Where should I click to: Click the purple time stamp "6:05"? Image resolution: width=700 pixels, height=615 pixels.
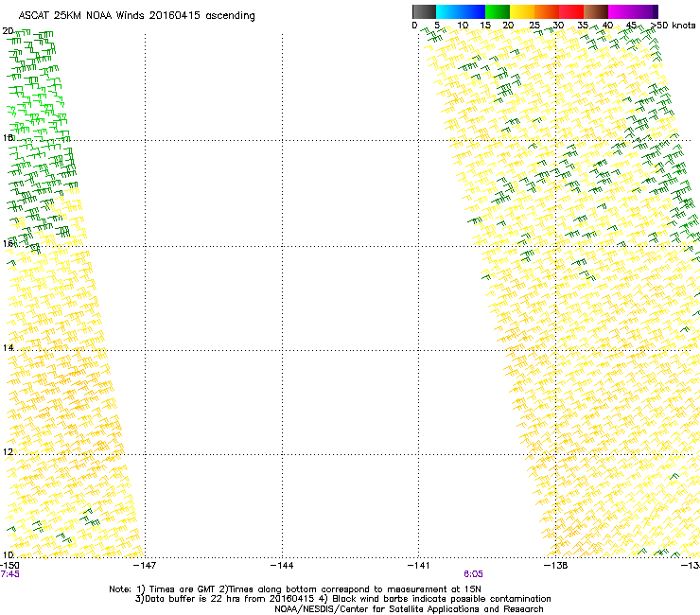click(x=473, y=574)
